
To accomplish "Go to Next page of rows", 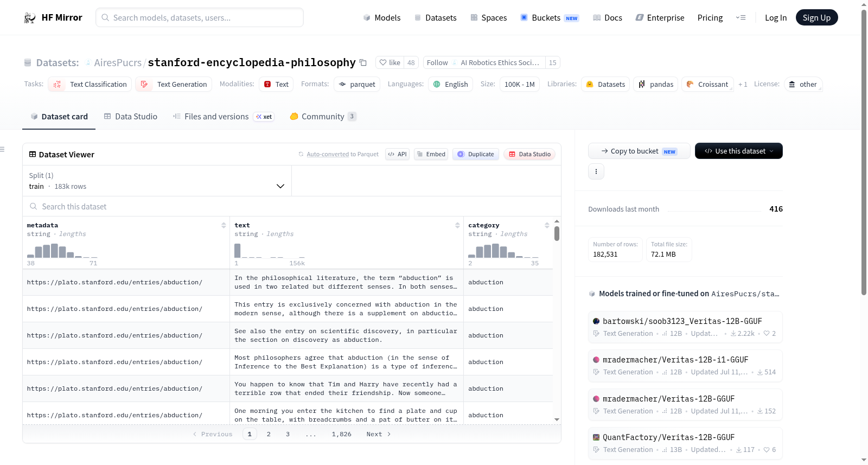I will (378, 434).
